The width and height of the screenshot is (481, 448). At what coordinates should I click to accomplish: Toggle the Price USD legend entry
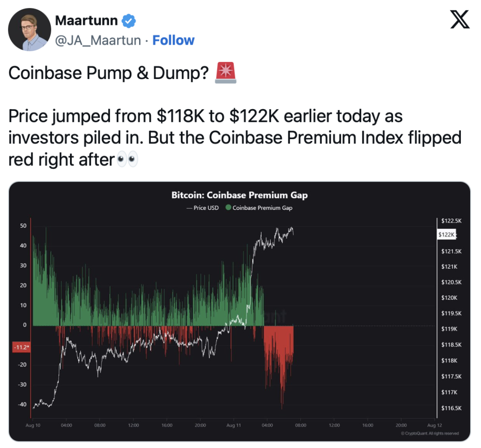[203, 208]
